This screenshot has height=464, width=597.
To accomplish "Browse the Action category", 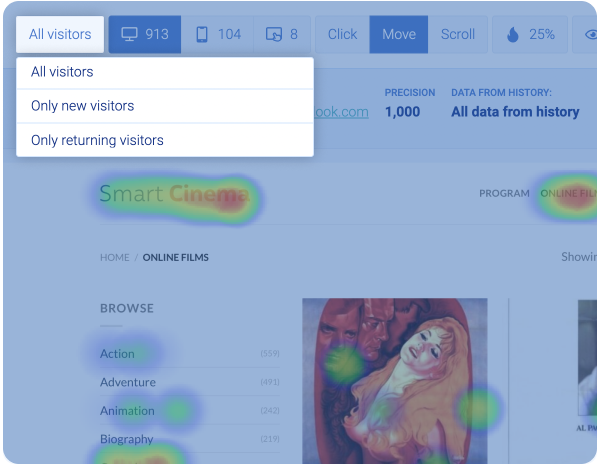I will click(117, 354).
